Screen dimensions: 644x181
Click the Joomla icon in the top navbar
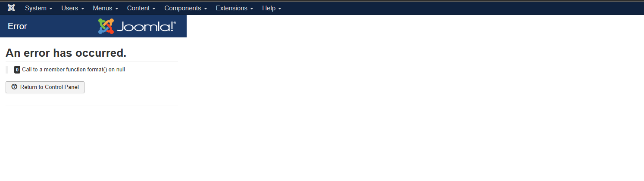11,8
